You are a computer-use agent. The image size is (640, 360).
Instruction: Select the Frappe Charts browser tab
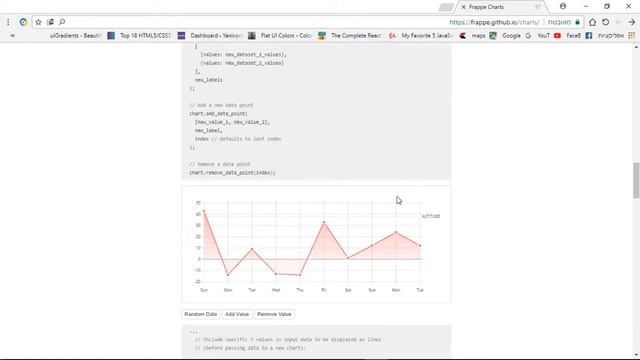[x=502, y=7]
